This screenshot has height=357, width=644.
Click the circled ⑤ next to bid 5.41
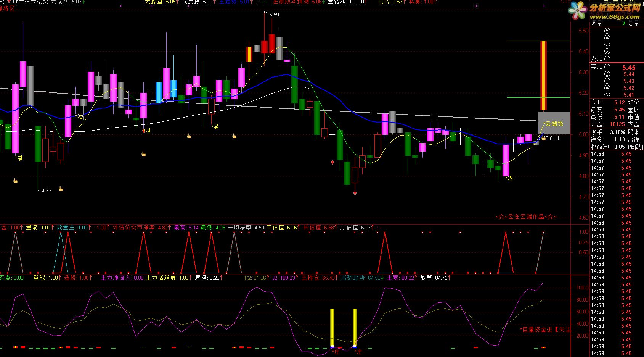(x=607, y=95)
